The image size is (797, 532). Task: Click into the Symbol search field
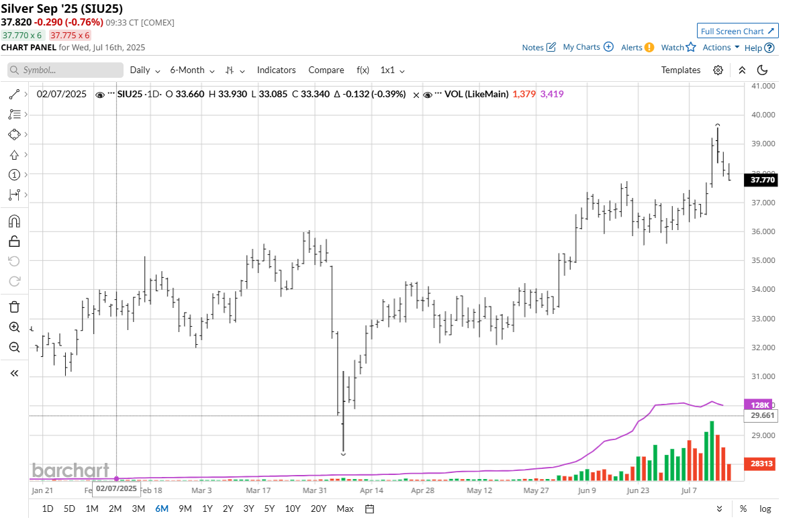[66, 70]
